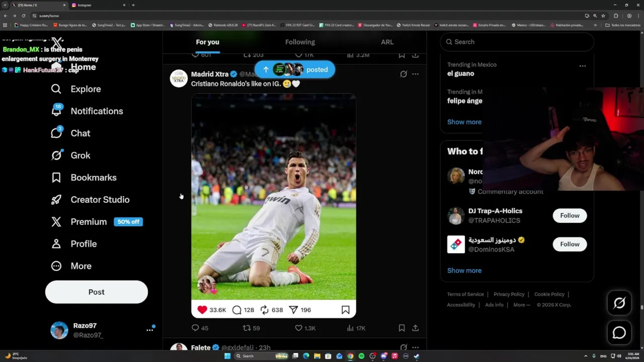Open Madrid Xtra post options menu
The image size is (644, 362).
click(x=415, y=74)
